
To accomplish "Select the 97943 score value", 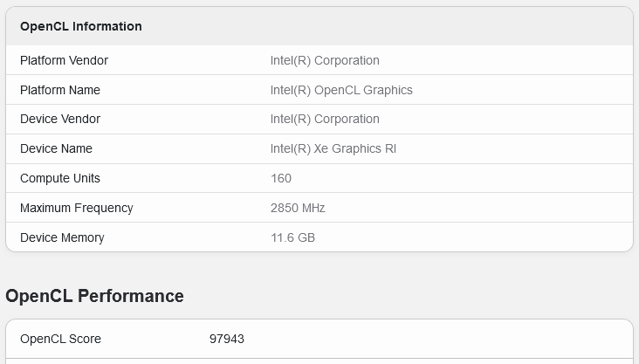I will coord(228,339).
